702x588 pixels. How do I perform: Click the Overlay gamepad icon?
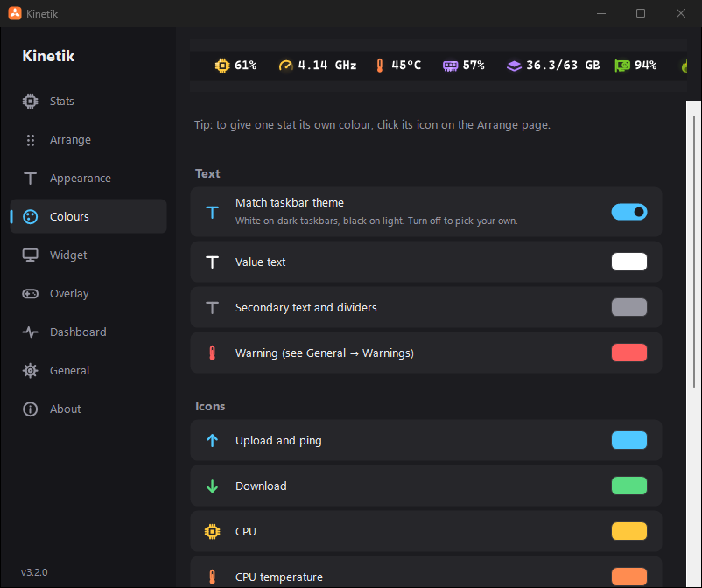tap(30, 293)
